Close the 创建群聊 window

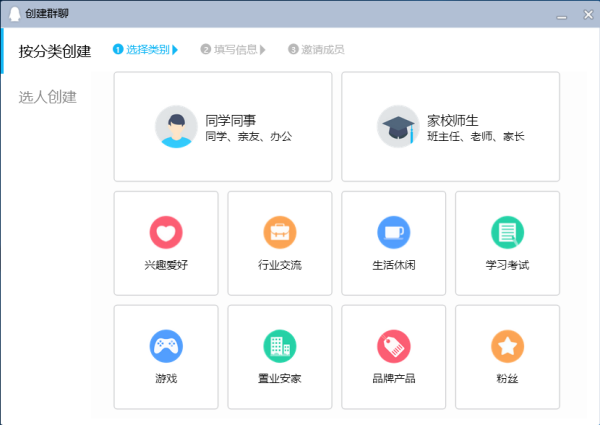tap(584, 13)
